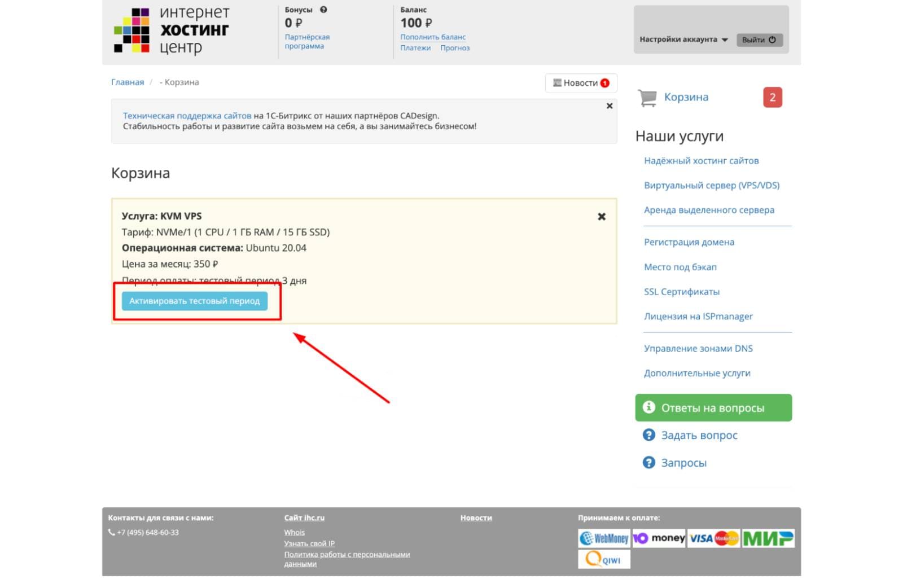Click the info icon on Ответы на вопросы

[649, 407]
